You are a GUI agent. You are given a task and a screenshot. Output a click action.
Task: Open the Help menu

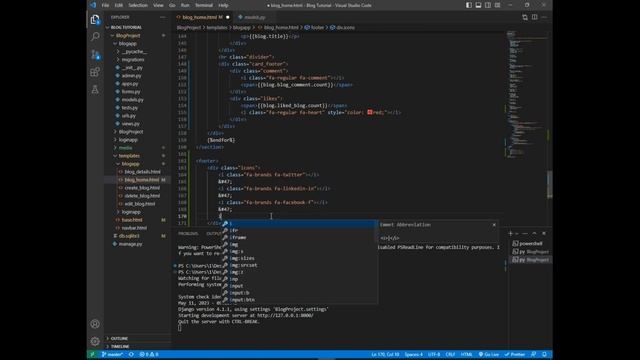(223, 5)
